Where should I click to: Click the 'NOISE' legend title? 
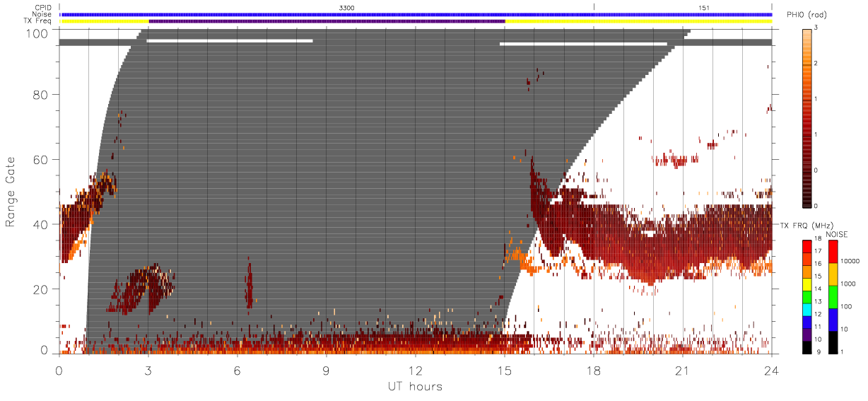tap(838, 234)
